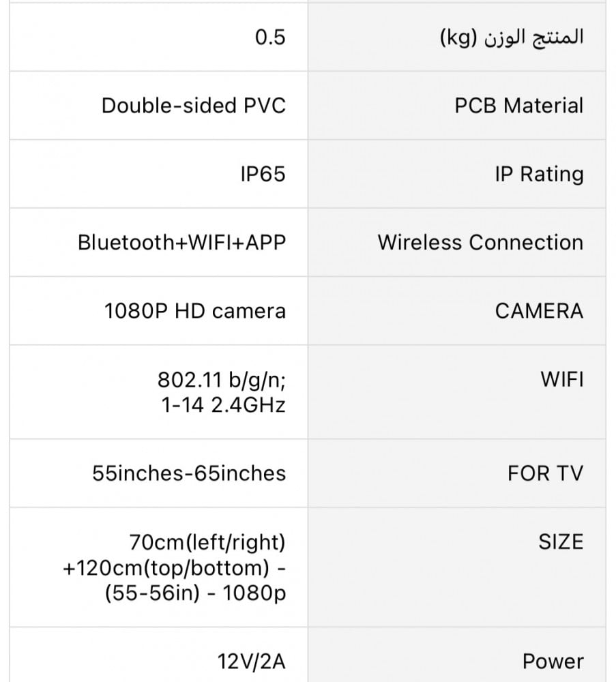Viewport: 616px width, 682px height.
Task: Click the 70cm(left/right) text line
Action: click(207, 542)
